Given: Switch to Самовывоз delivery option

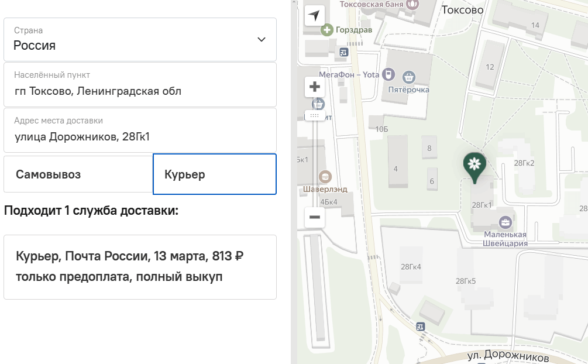Looking at the screenshot, I should [x=78, y=174].
